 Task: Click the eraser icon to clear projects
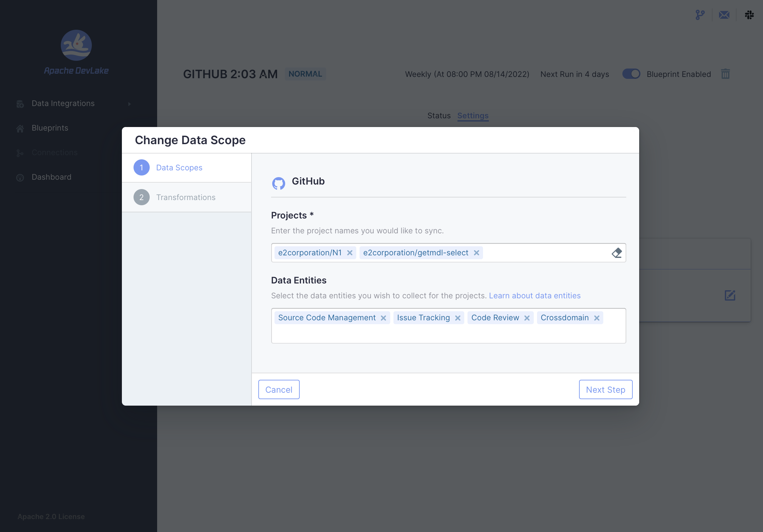[x=617, y=253]
